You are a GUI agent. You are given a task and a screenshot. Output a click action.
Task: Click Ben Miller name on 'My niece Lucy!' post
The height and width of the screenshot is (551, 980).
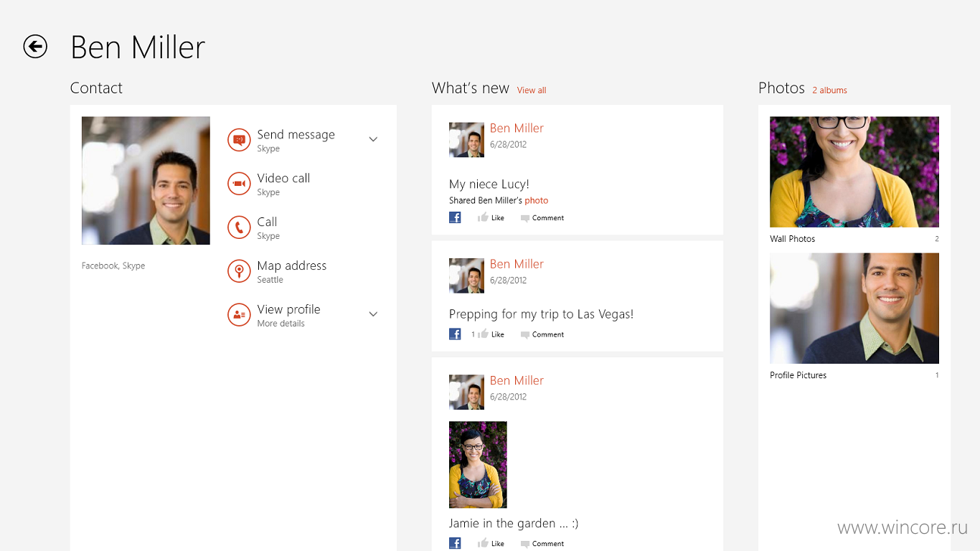point(517,128)
